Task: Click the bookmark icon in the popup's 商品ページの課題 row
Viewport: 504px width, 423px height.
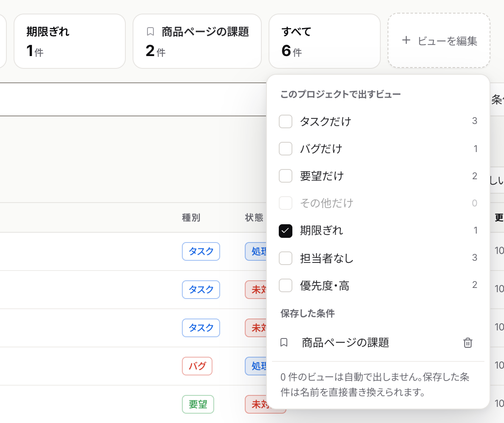Action: click(284, 343)
